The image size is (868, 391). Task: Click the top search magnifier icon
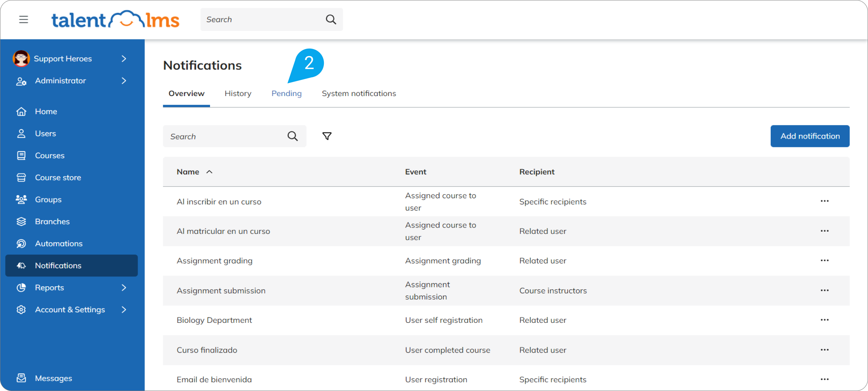331,19
